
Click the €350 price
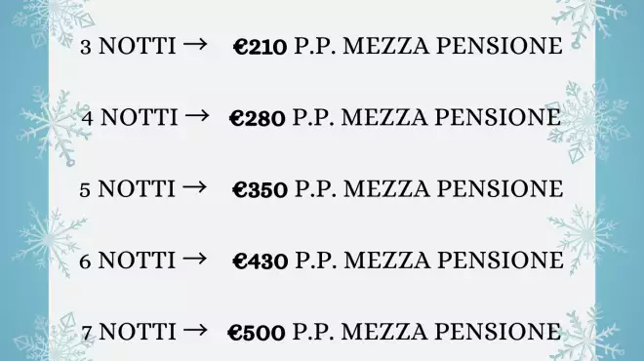pos(260,189)
